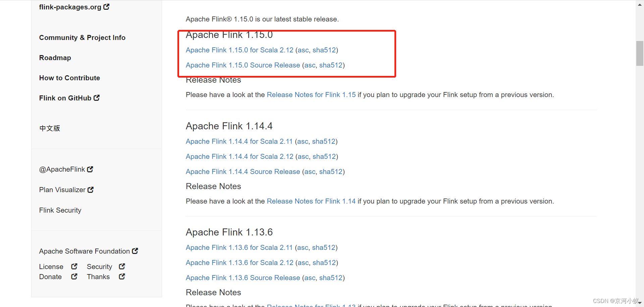Go to the Roadmap sidebar item
The height and width of the screenshot is (307, 644).
(x=55, y=58)
